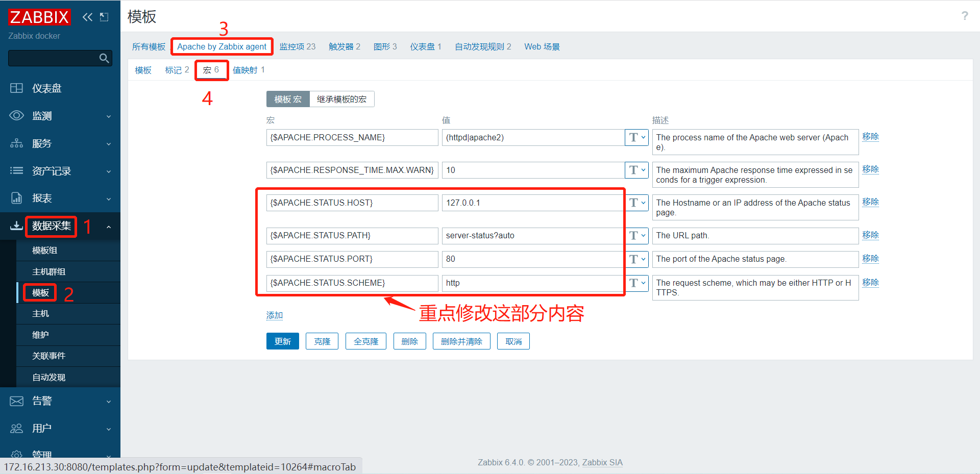
Task: Open 监控项 23 link
Action: 298,46
